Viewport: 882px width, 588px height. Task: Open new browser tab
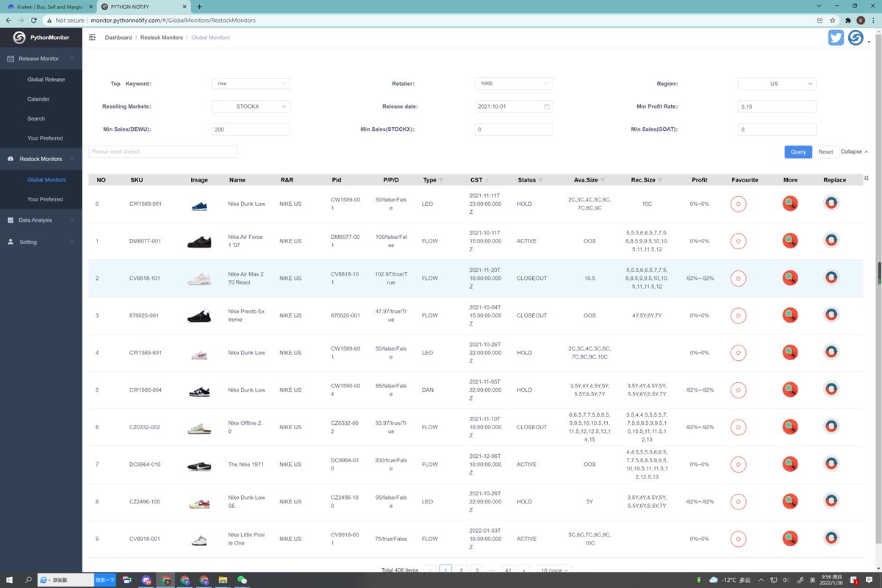[199, 7]
